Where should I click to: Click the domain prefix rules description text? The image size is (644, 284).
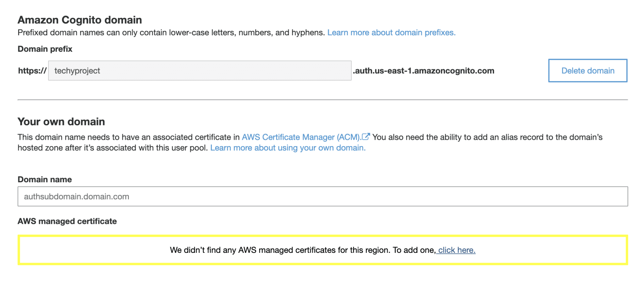tap(171, 32)
